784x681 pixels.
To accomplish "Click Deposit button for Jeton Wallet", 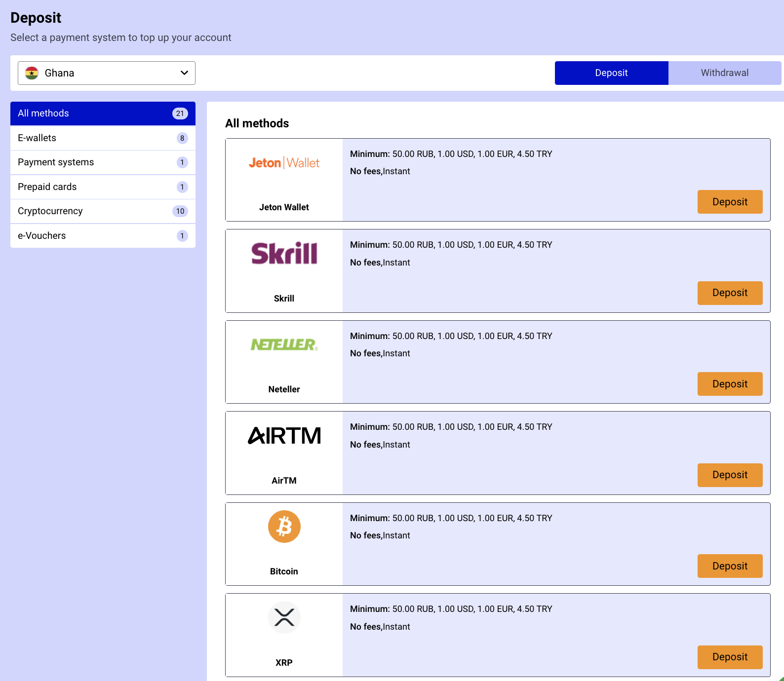I will click(730, 202).
